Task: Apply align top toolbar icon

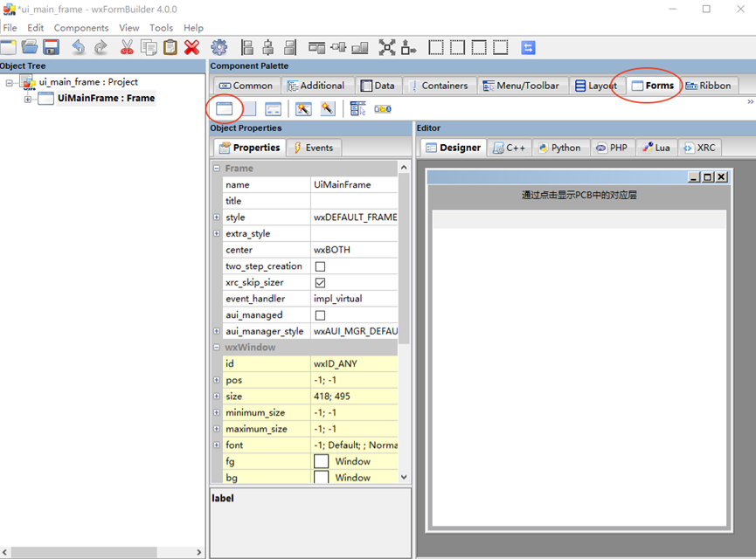Action: (x=316, y=47)
